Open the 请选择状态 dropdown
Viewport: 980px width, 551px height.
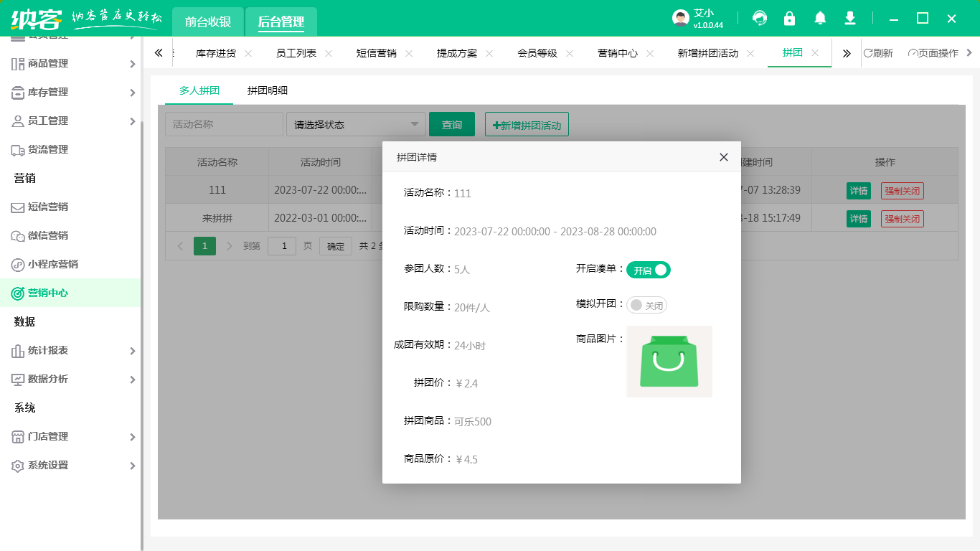(356, 124)
